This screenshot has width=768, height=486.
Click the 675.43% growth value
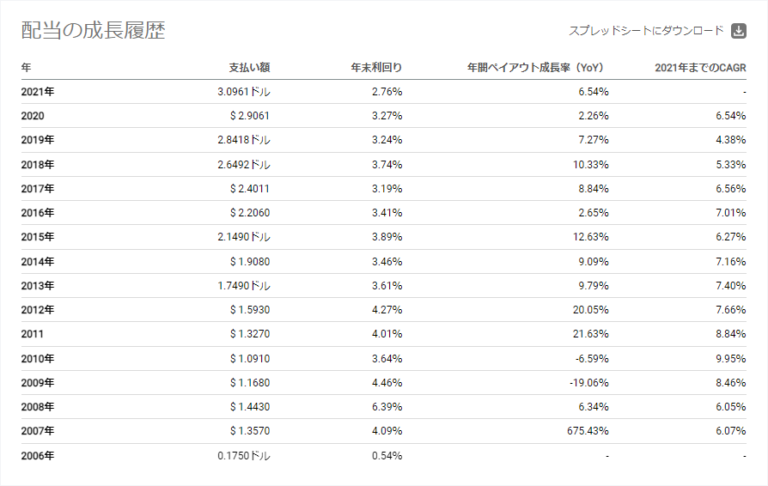click(x=586, y=431)
